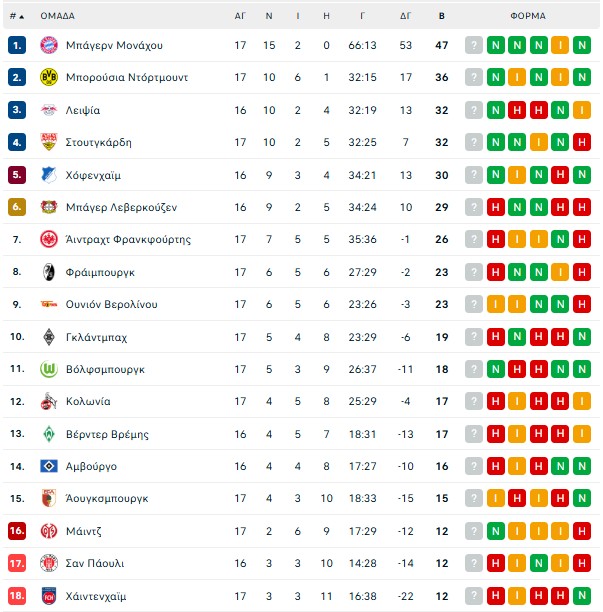Image resolution: width=603 pixels, height=612 pixels.
Task: Open the Γκλάντμπαχ team page
Action: [96, 337]
